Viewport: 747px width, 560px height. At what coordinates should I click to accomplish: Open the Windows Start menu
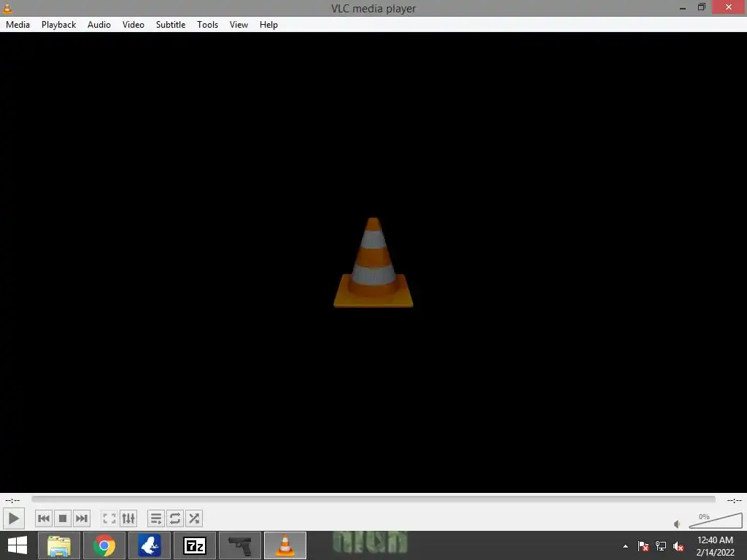(18, 545)
